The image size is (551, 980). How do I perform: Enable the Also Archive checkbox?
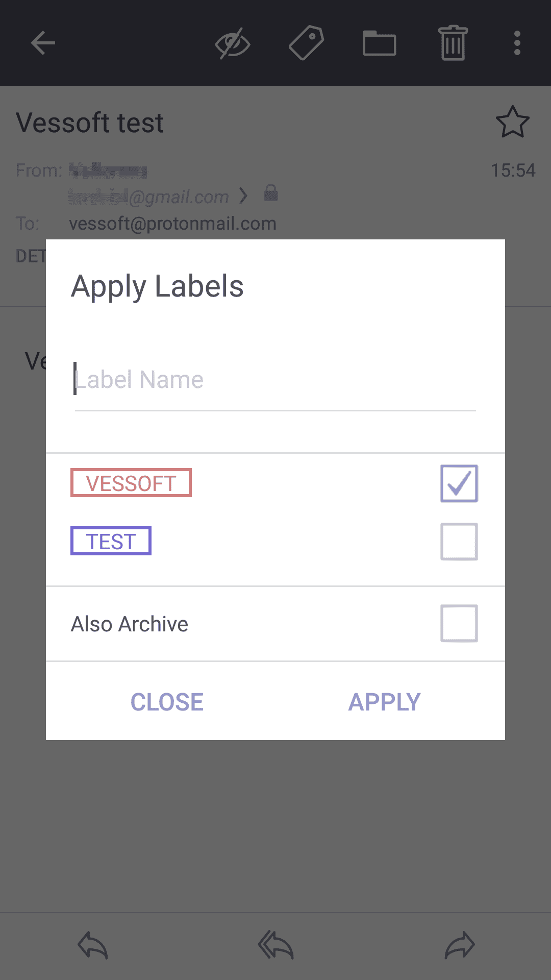tap(459, 623)
